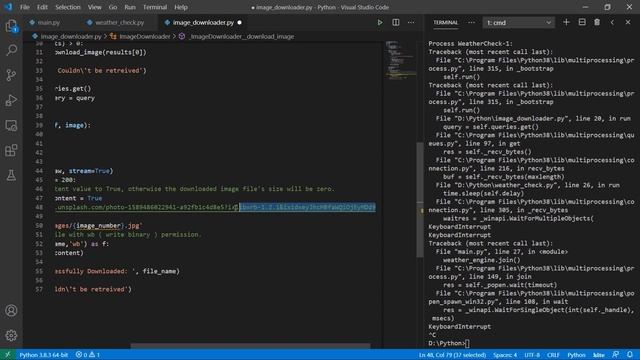The height and width of the screenshot is (360, 640).
Task: Open errors and warnings problems indicator
Action: (x=87, y=355)
